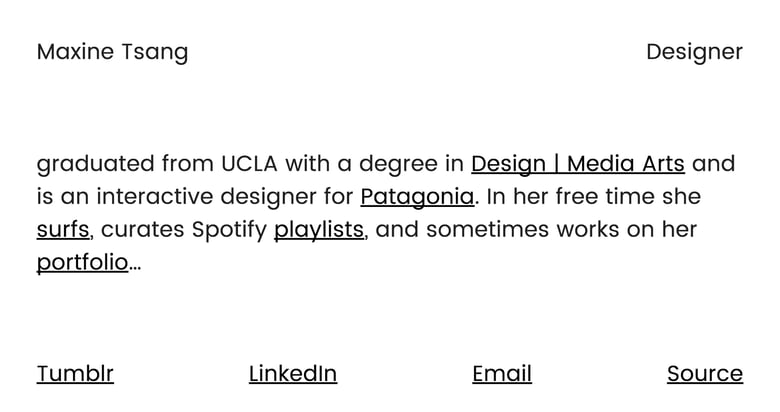Click the ellipsis after portfolio
Screen dimensions: 780x412
pos(135,264)
